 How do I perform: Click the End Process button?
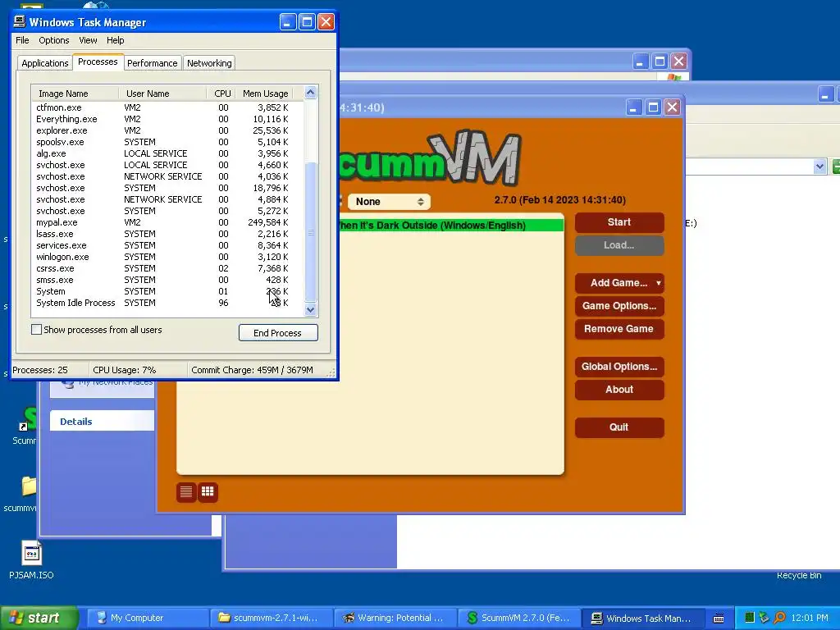tap(278, 333)
